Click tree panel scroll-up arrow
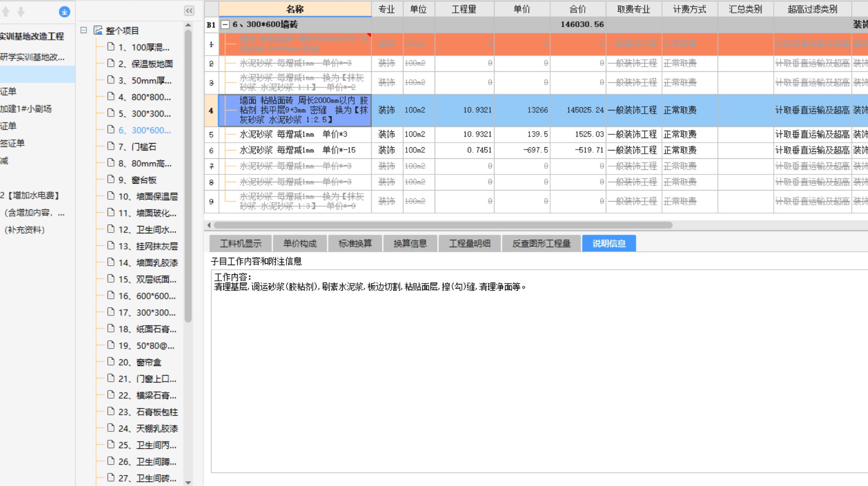Screen dimensions: 868x486 (x=188, y=25)
